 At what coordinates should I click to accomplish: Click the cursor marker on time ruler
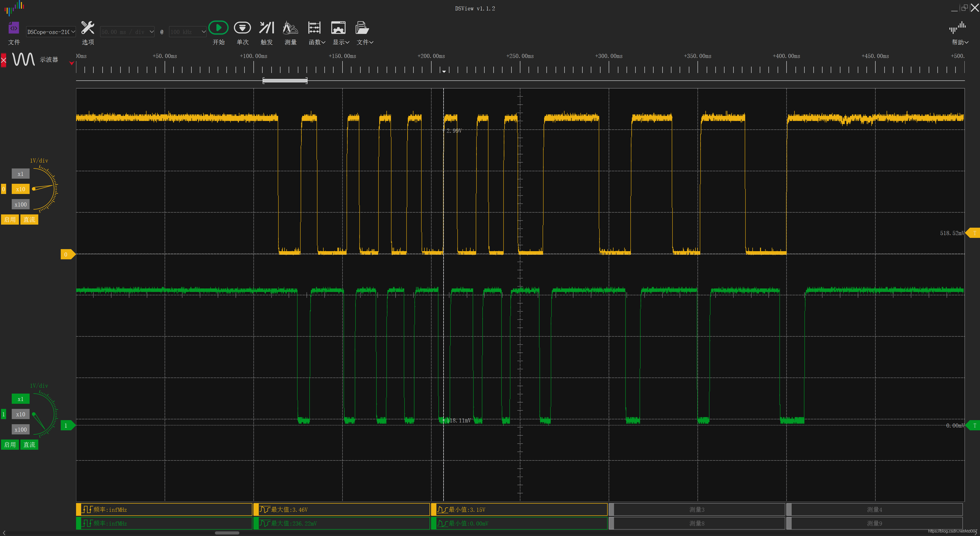click(444, 71)
